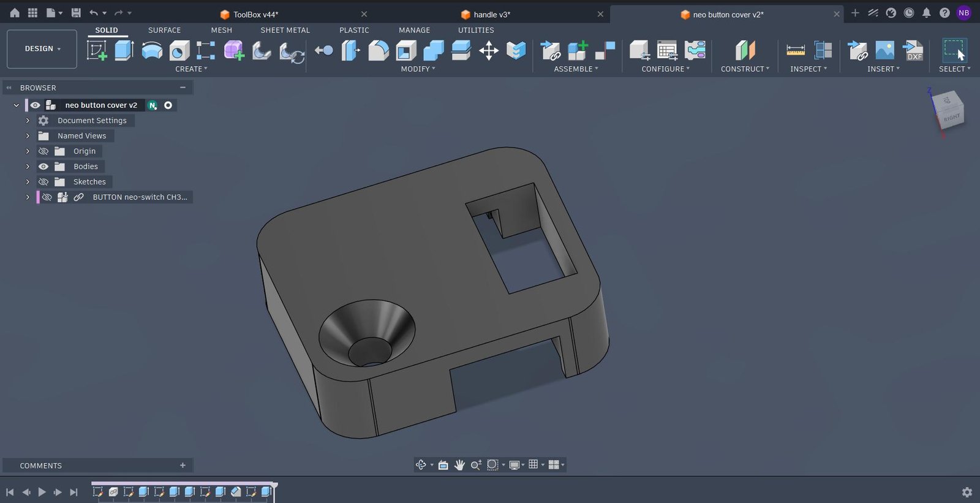Image resolution: width=980 pixels, height=503 pixels.
Task: Open the Help question mark menu
Action: 945,13
